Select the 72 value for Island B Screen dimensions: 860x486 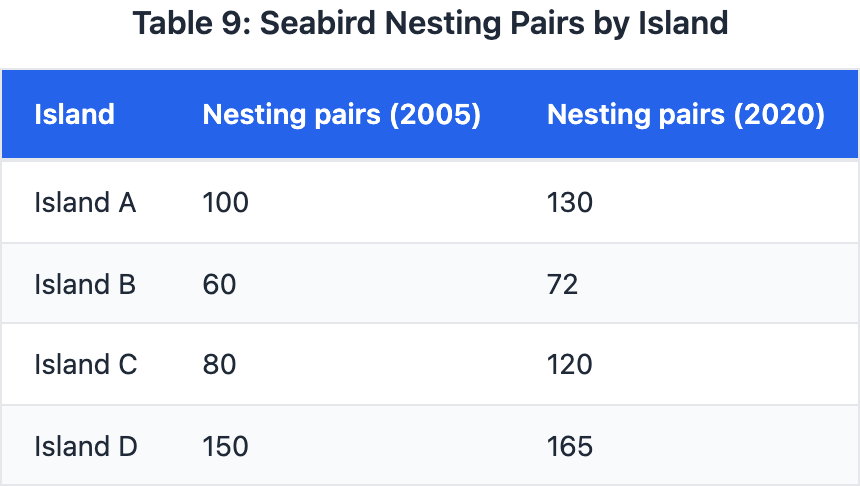(563, 284)
